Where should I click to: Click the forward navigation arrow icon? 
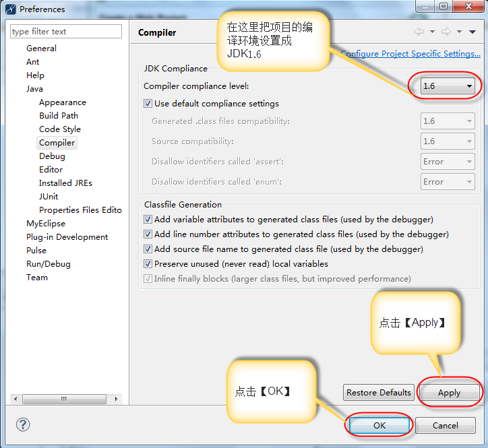coord(446,32)
